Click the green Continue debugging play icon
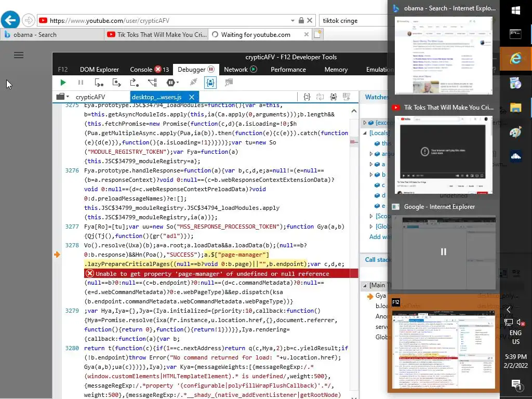The image size is (532, 399). click(63, 83)
